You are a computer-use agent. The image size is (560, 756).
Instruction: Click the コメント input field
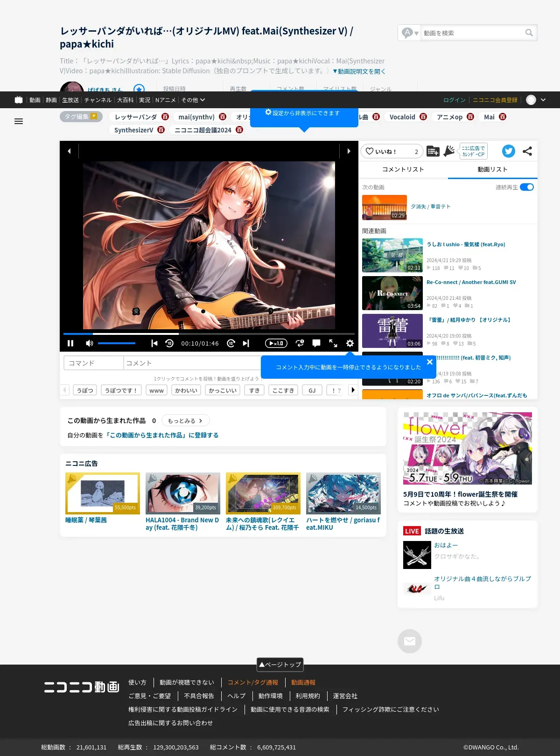click(x=192, y=363)
